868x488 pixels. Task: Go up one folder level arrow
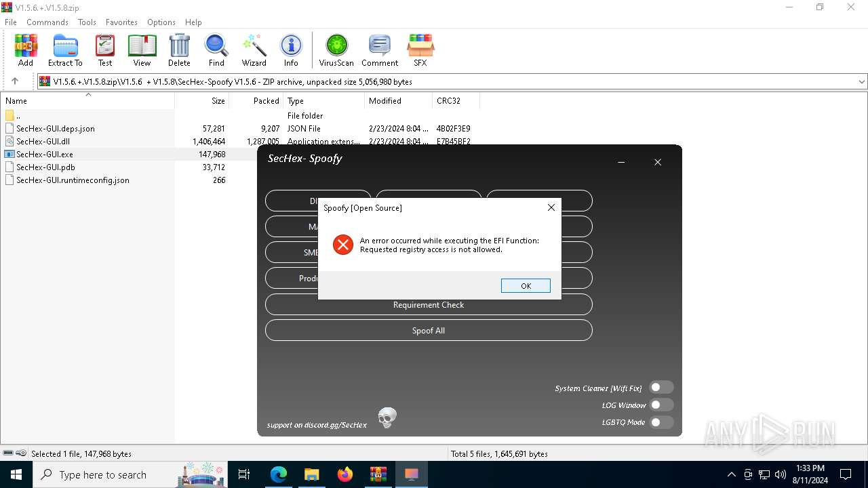tap(15, 81)
